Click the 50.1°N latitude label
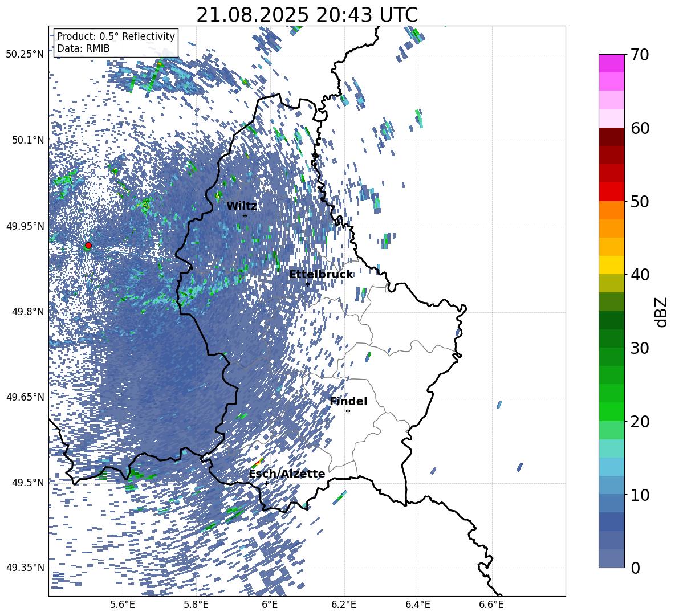The image size is (675, 616). pos(28,140)
